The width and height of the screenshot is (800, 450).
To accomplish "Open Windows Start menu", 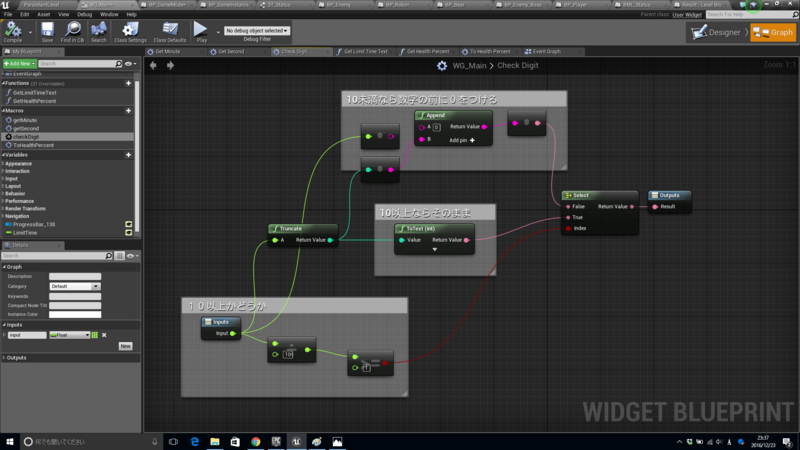I will (x=10, y=442).
